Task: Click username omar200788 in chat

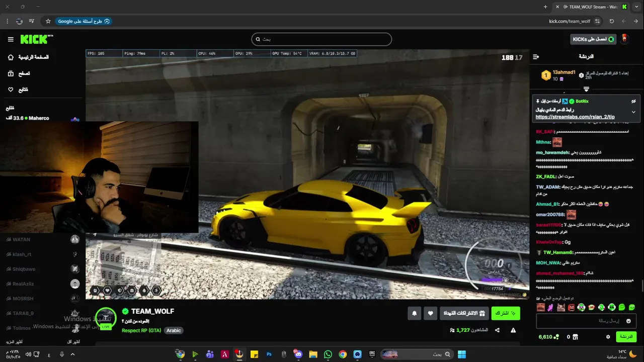Action: click(x=550, y=215)
